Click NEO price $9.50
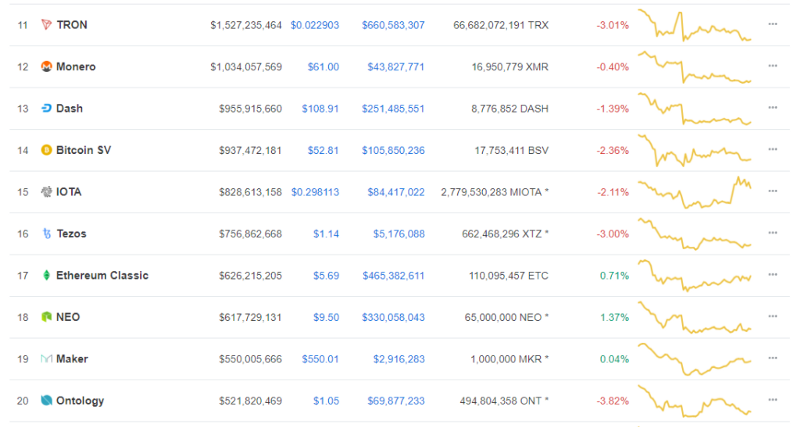Screen dimensions: 800x427 click(x=327, y=317)
